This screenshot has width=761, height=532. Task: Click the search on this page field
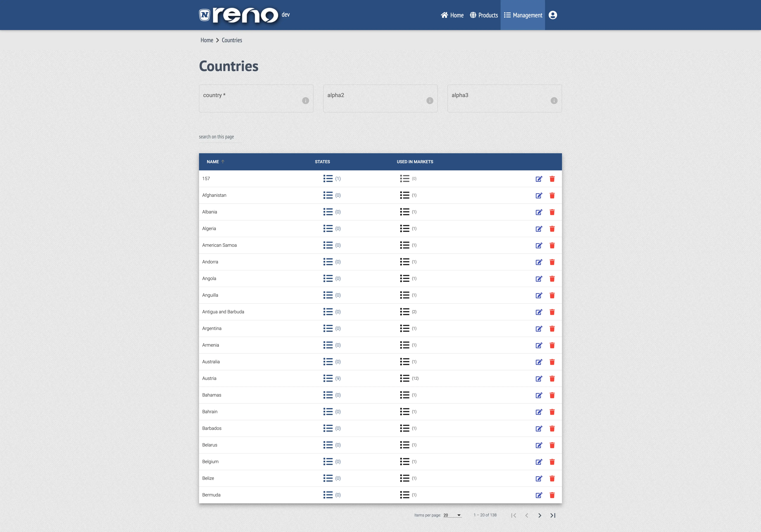tap(220, 137)
